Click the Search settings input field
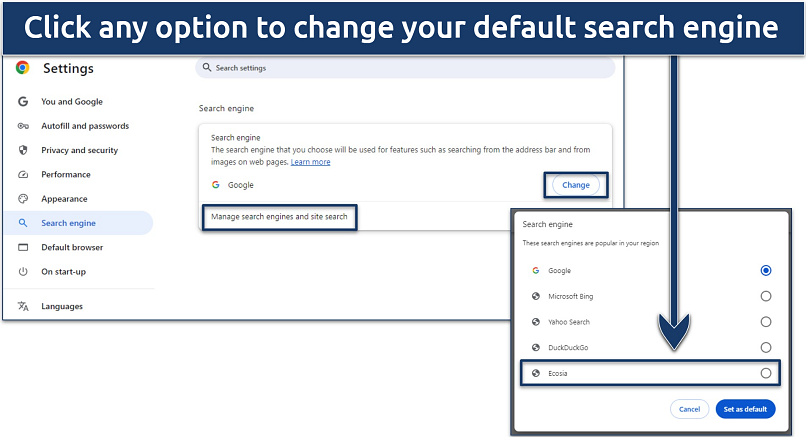Image resolution: width=806 pixels, height=437 pixels. click(405, 68)
